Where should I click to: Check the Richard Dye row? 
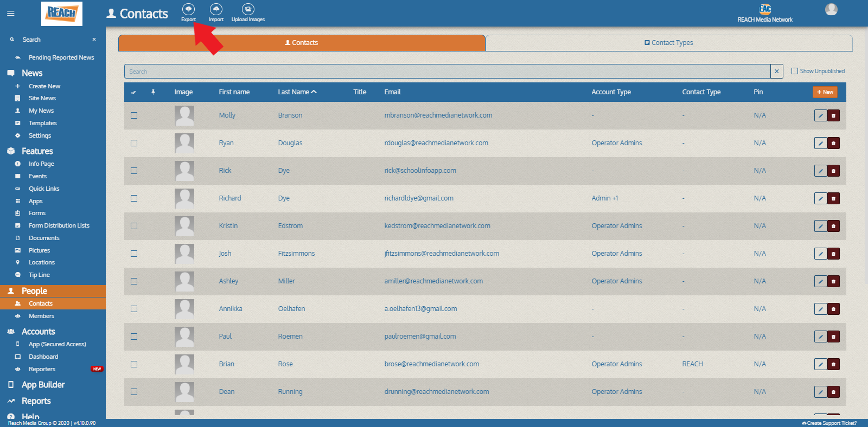coord(134,198)
